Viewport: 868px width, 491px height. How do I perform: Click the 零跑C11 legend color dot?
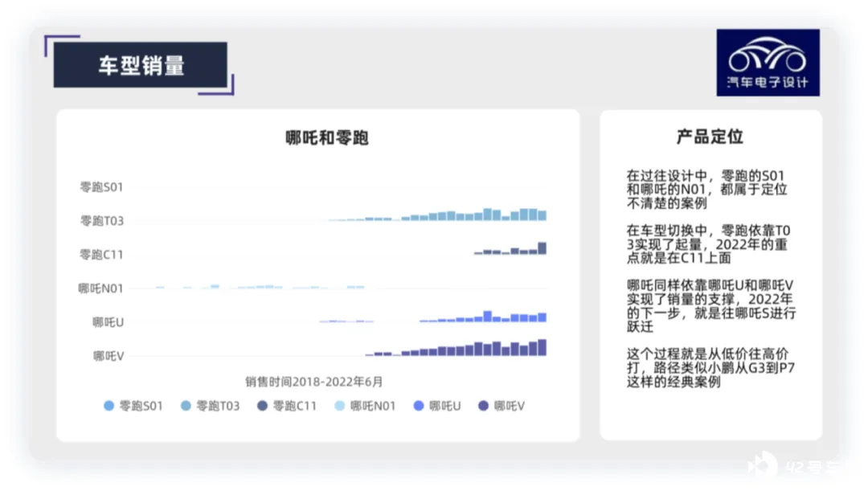(x=262, y=406)
